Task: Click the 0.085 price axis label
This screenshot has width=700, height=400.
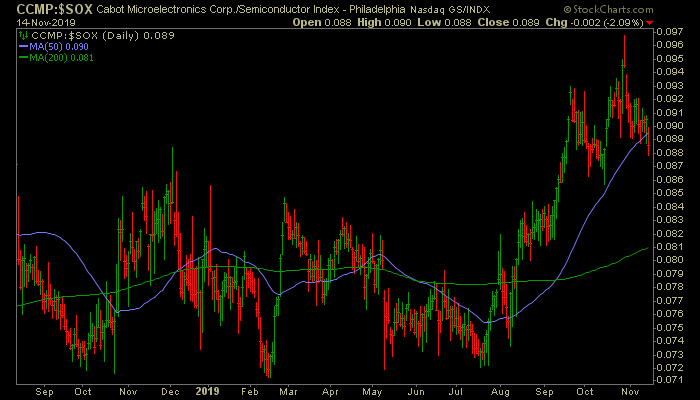Action: [670, 193]
